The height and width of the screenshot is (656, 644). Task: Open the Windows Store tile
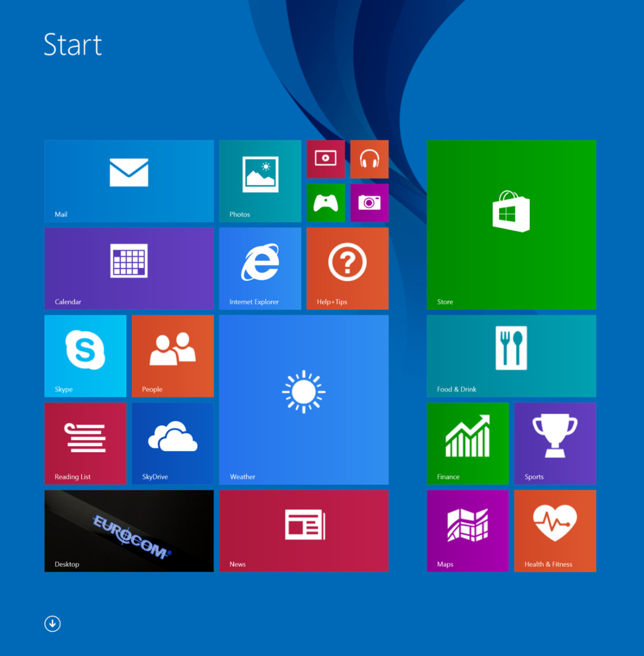tap(512, 224)
